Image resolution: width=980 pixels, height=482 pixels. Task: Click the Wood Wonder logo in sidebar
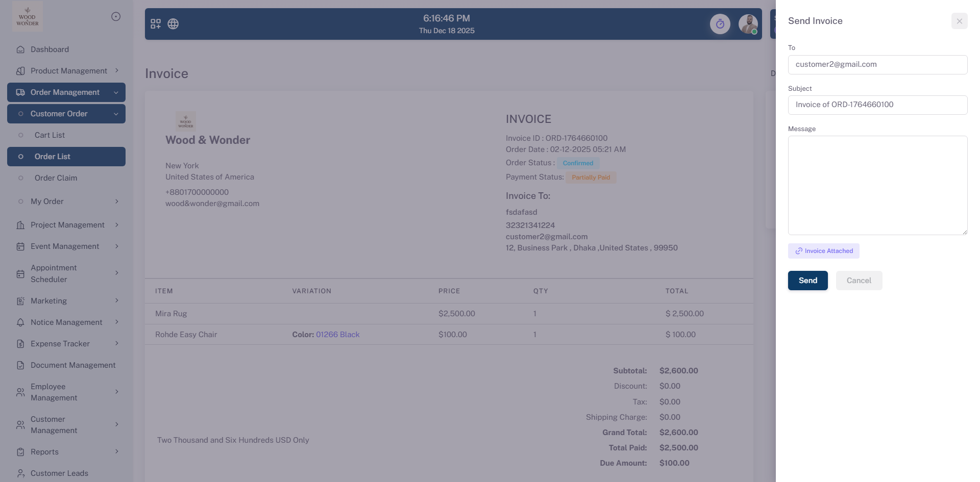(28, 16)
